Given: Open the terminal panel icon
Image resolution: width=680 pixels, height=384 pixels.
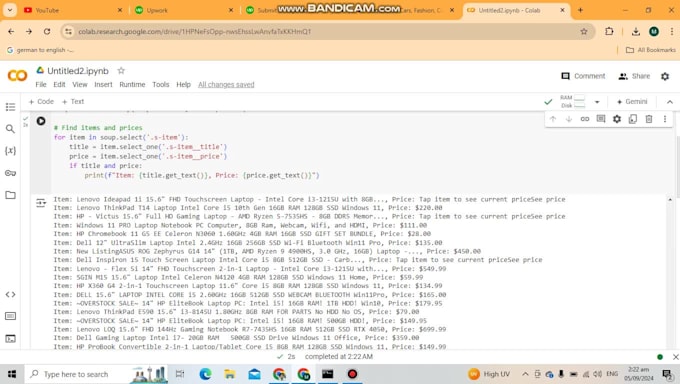Looking at the screenshot, I should [10, 338].
